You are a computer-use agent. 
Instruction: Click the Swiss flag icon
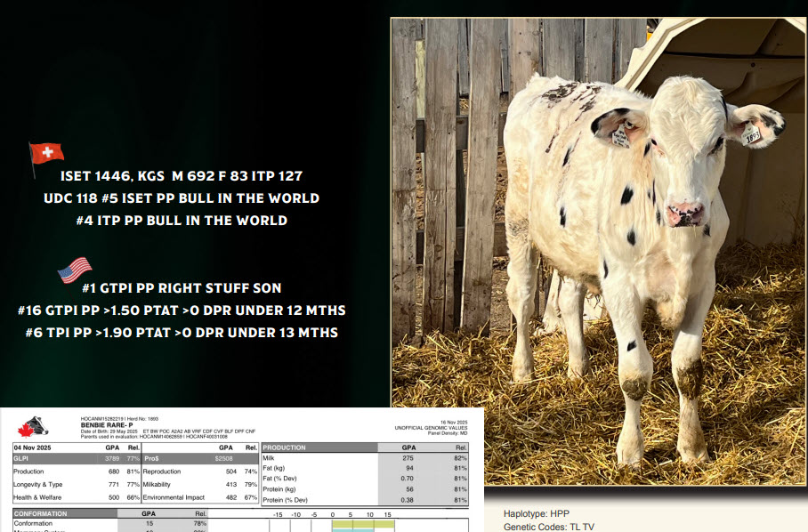tap(46, 154)
